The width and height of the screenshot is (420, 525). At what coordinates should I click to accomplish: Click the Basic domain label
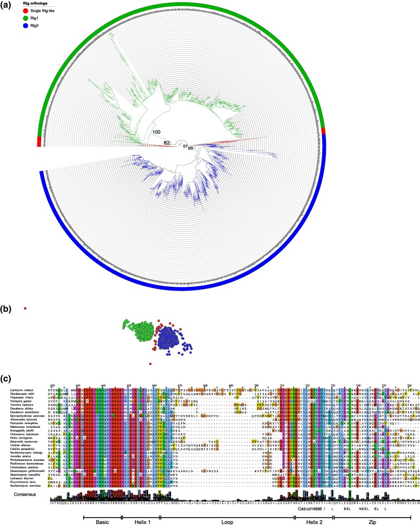tap(102, 522)
